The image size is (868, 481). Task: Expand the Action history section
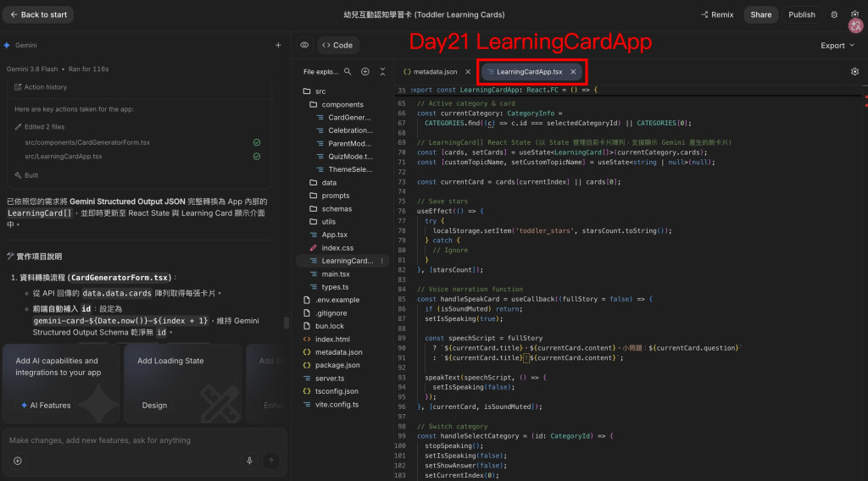pyautogui.click(x=41, y=87)
